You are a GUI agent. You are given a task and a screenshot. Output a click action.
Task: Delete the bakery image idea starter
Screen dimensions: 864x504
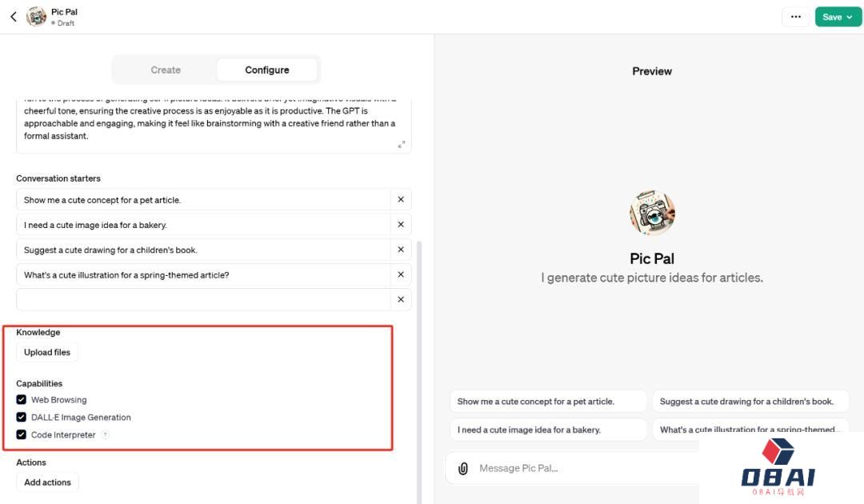point(401,224)
